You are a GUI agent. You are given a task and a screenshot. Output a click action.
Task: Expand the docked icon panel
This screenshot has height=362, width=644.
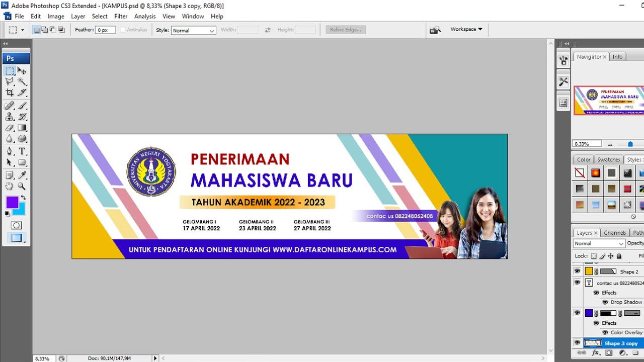567,44
